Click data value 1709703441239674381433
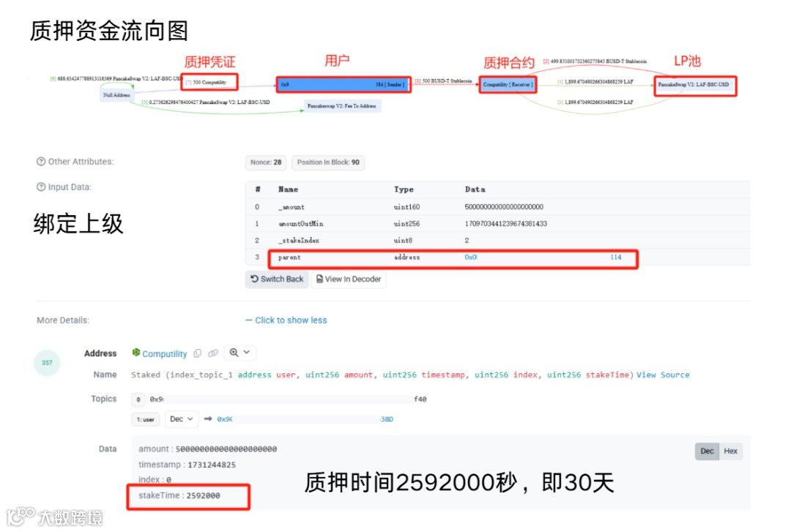 click(x=505, y=224)
